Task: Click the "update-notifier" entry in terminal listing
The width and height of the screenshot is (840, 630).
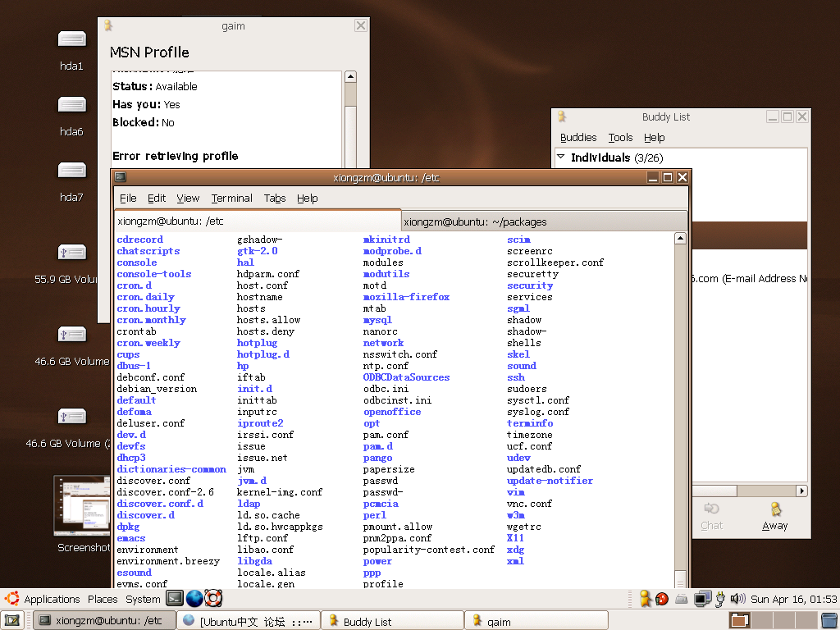Action: [550, 481]
